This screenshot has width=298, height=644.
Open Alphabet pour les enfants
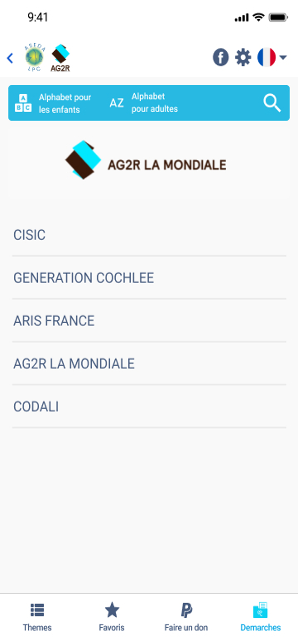point(65,103)
